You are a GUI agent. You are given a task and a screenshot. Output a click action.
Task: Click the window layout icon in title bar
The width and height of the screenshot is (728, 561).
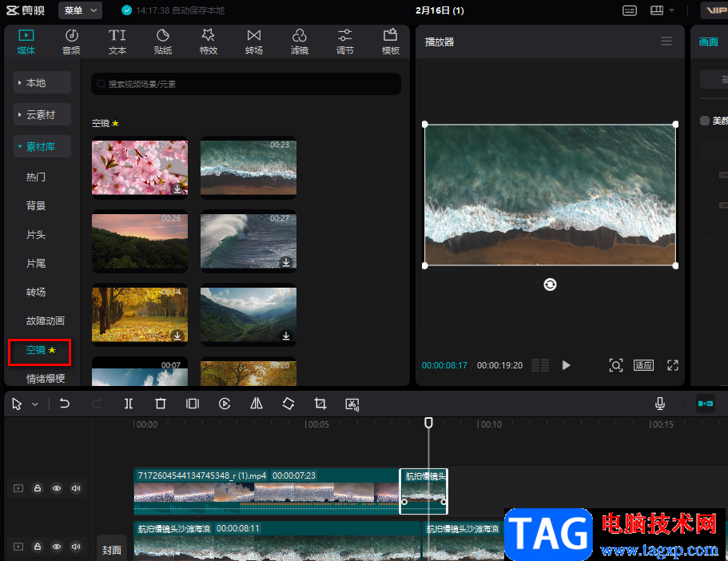pos(657,10)
